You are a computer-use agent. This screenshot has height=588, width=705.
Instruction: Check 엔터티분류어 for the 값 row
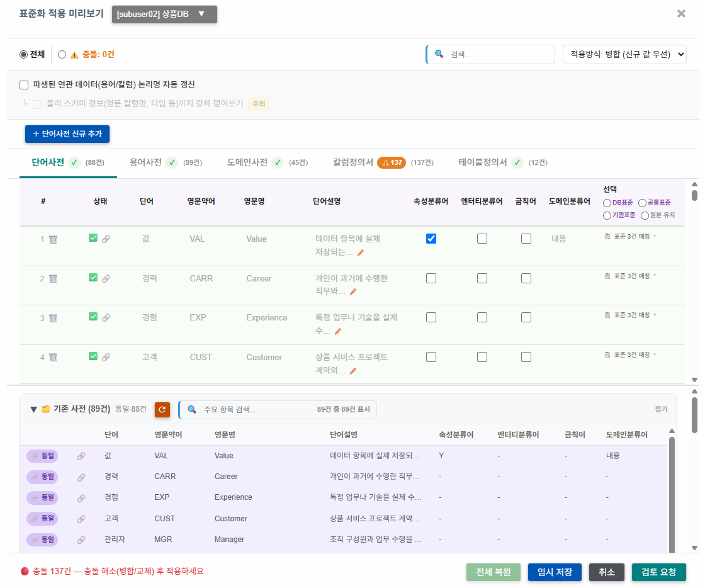(x=482, y=239)
